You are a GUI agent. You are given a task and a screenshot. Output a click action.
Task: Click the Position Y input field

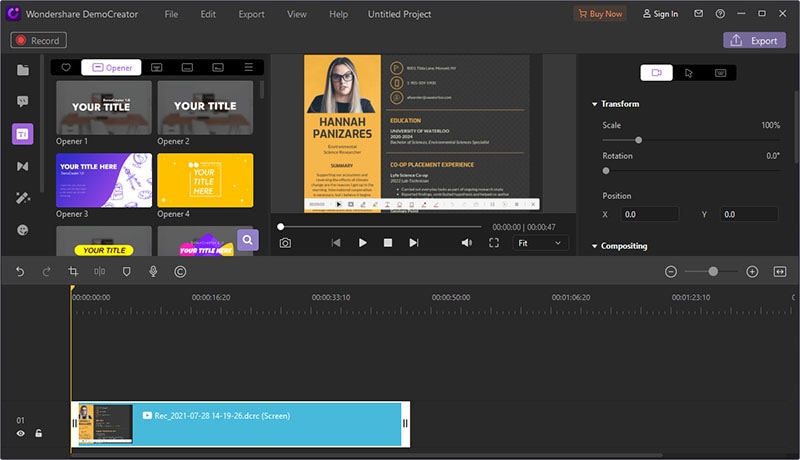coord(748,215)
